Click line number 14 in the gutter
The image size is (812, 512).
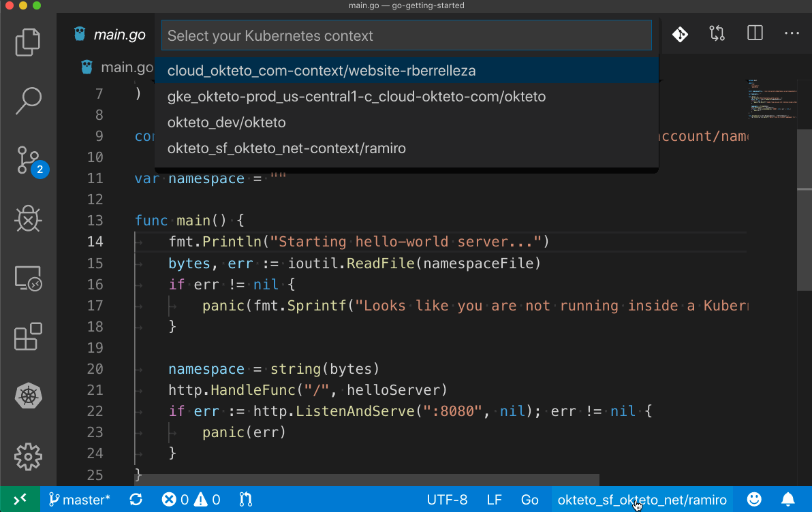coord(95,242)
